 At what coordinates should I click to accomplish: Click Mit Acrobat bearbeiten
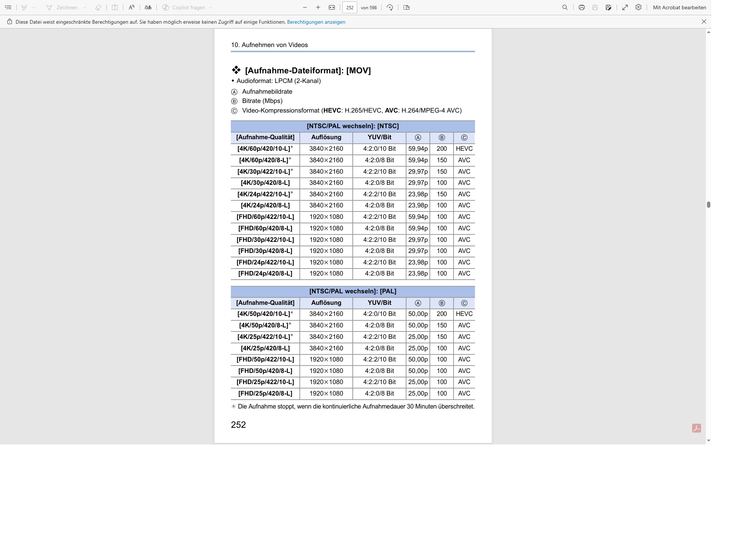pos(680,7)
